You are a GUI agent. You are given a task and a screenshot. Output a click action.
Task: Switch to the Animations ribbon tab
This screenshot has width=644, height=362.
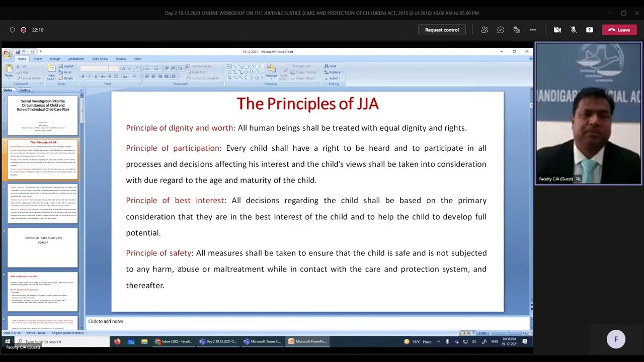tap(76, 59)
